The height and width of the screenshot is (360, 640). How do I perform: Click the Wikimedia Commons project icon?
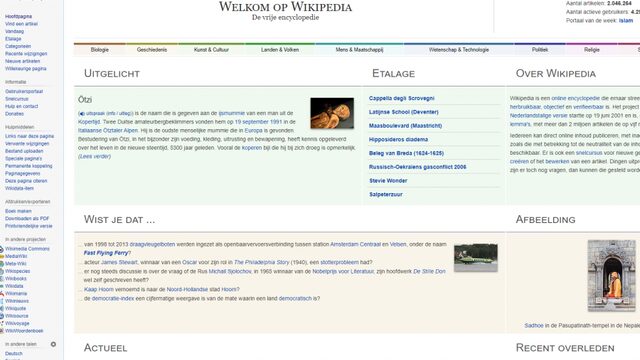2,249
